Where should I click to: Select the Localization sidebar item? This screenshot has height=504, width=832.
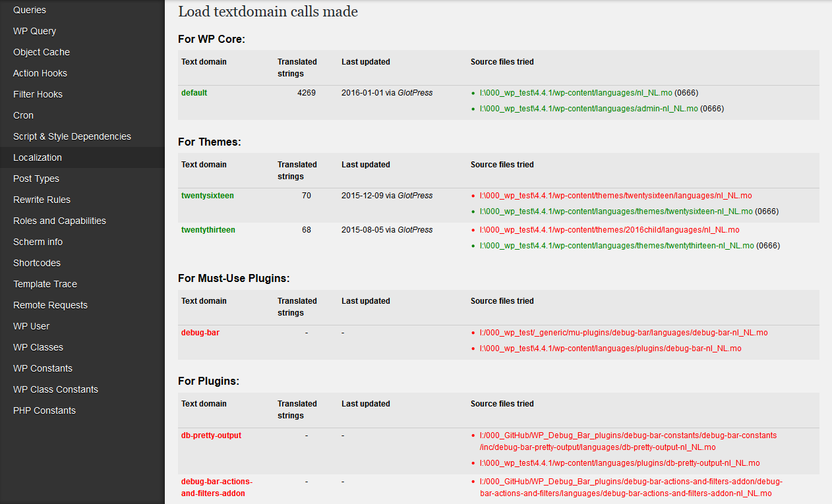tap(82, 157)
